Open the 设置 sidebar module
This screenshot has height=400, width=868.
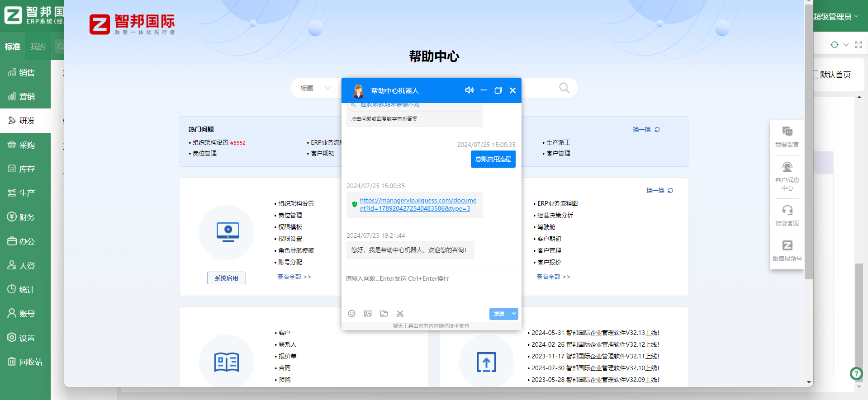25,338
